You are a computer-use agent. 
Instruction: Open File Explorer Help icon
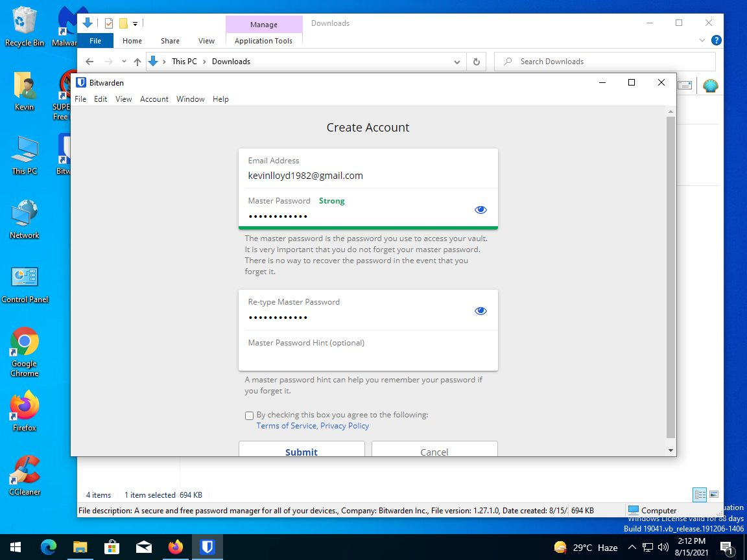coord(716,40)
